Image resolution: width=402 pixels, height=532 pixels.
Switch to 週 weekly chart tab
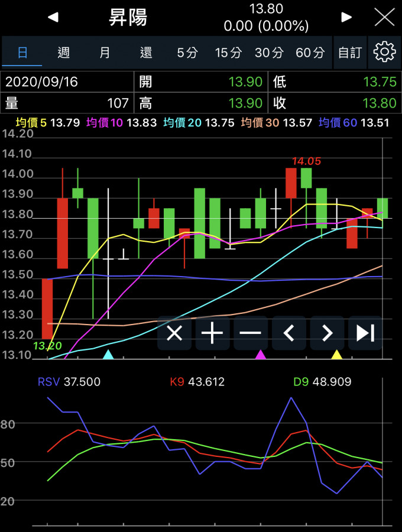tap(64, 53)
